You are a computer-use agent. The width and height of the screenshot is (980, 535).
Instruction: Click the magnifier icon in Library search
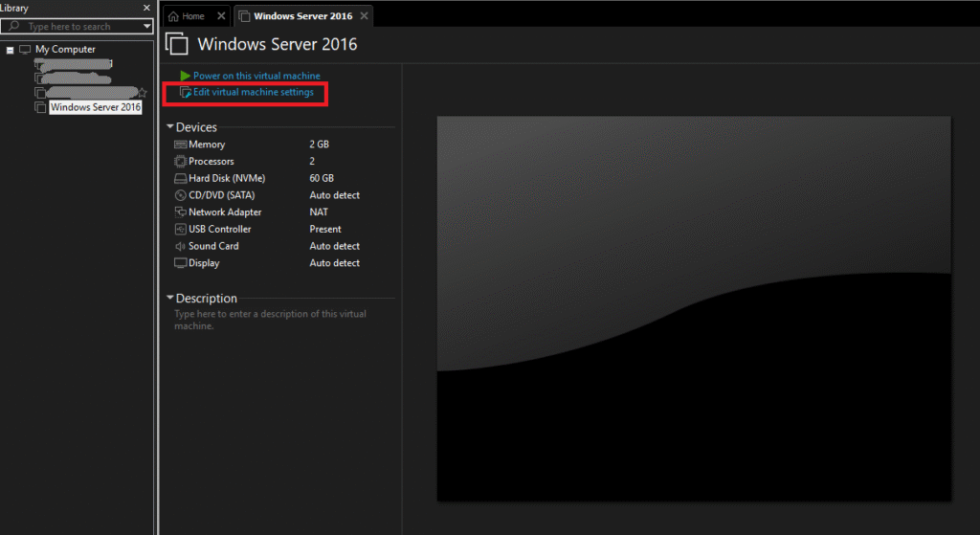[13, 26]
